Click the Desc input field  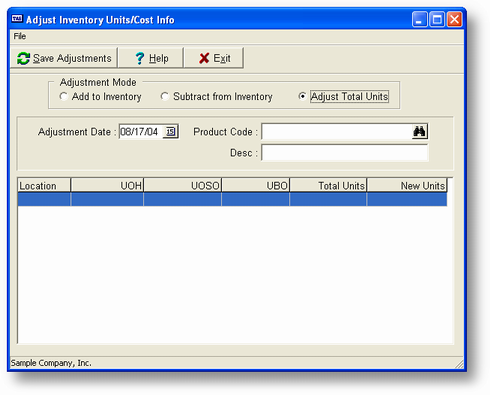(345, 153)
